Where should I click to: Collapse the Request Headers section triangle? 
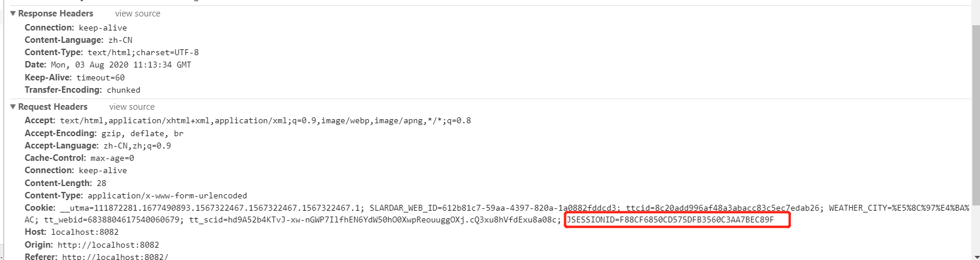pos(13,107)
